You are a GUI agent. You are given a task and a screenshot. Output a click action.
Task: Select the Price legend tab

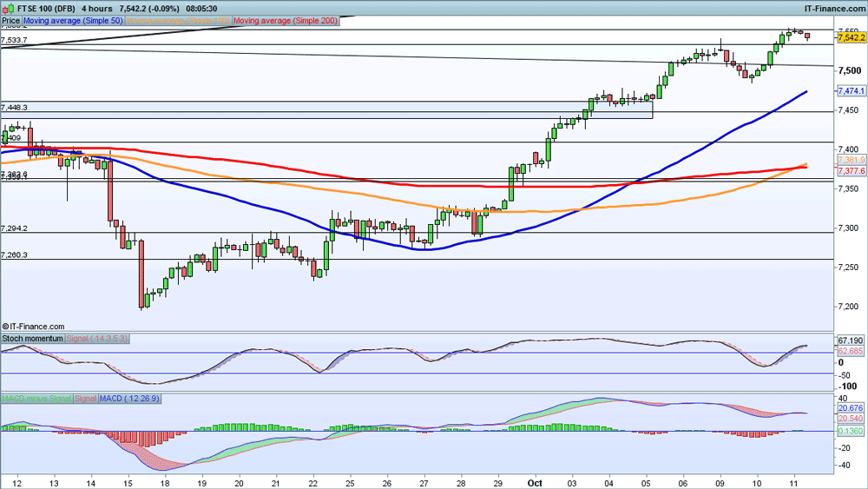(x=10, y=21)
